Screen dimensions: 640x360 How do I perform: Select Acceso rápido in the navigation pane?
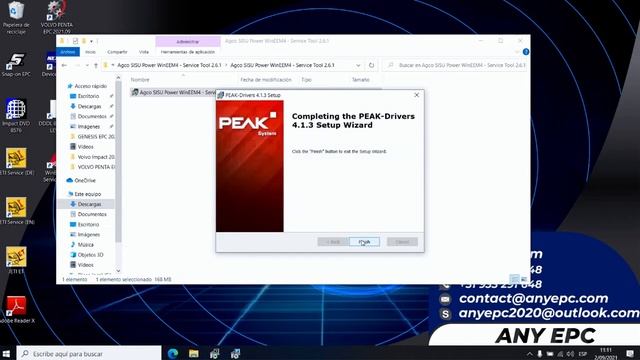click(87, 86)
